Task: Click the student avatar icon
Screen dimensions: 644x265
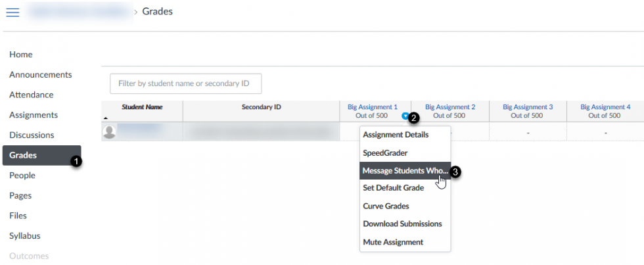Action: tap(109, 132)
